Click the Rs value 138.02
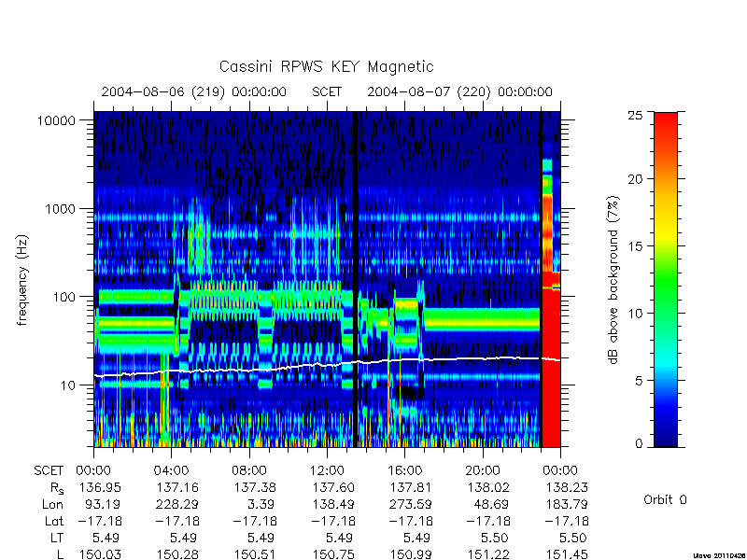This screenshot has width=747, height=560. point(488,487)
